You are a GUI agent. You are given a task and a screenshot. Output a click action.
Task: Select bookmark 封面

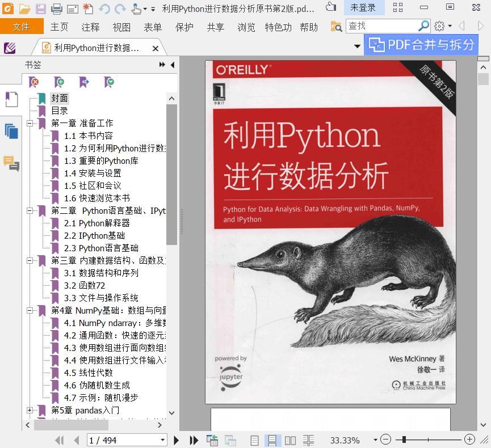60,98
